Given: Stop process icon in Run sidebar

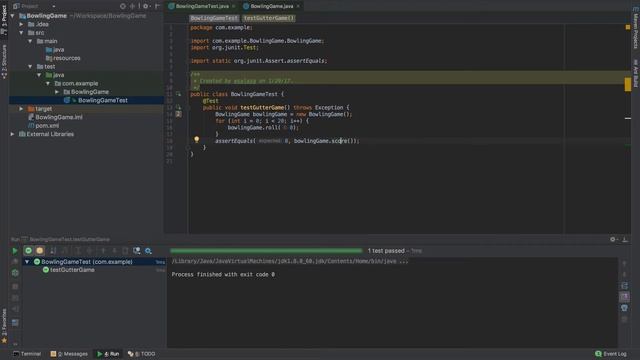Looking at the screenshot, I should 15,287.
